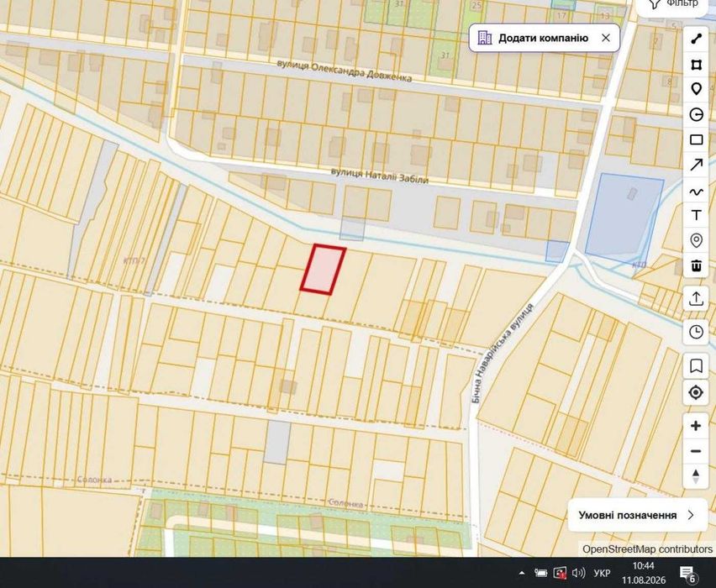Click Додати компанію text
The height and width of the screenshot is (588, 716).
point(543,38)
